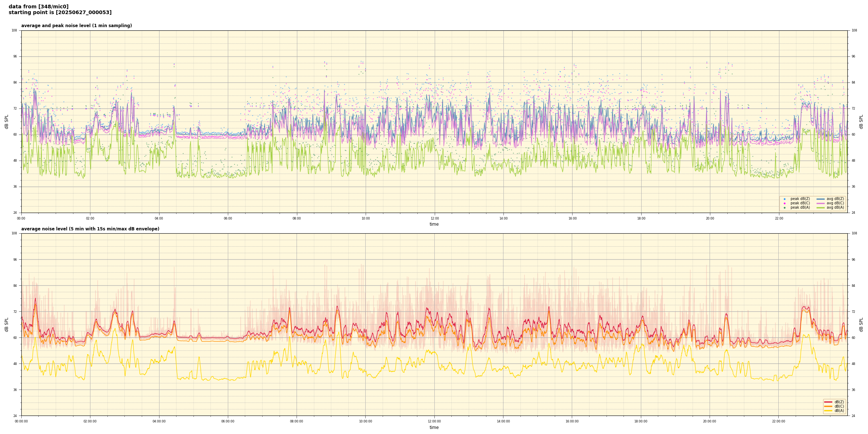Click the 06:00:00 tick label on the bottom chart
The width and height of the screenshot is (868, 434).
tap(228, 421)
